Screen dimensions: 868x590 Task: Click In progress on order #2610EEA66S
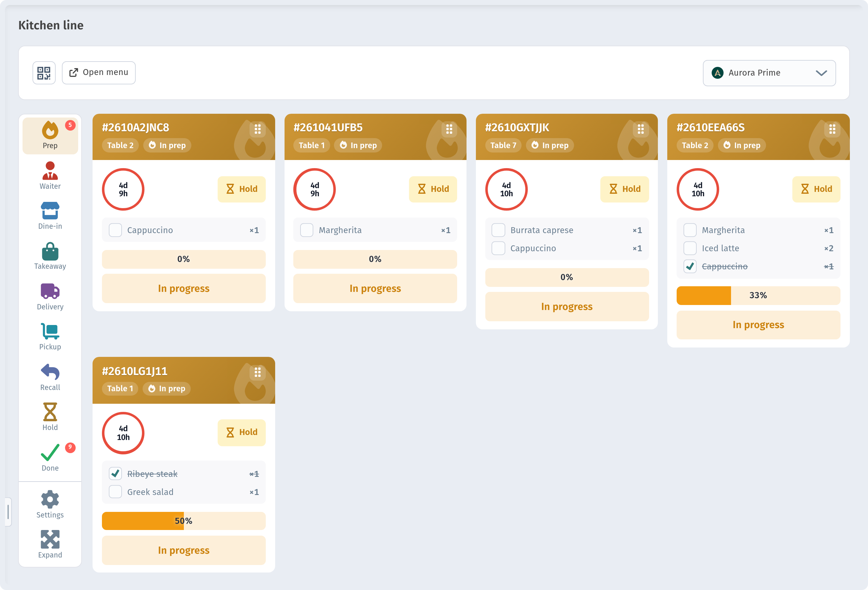(x=758, y=325)
